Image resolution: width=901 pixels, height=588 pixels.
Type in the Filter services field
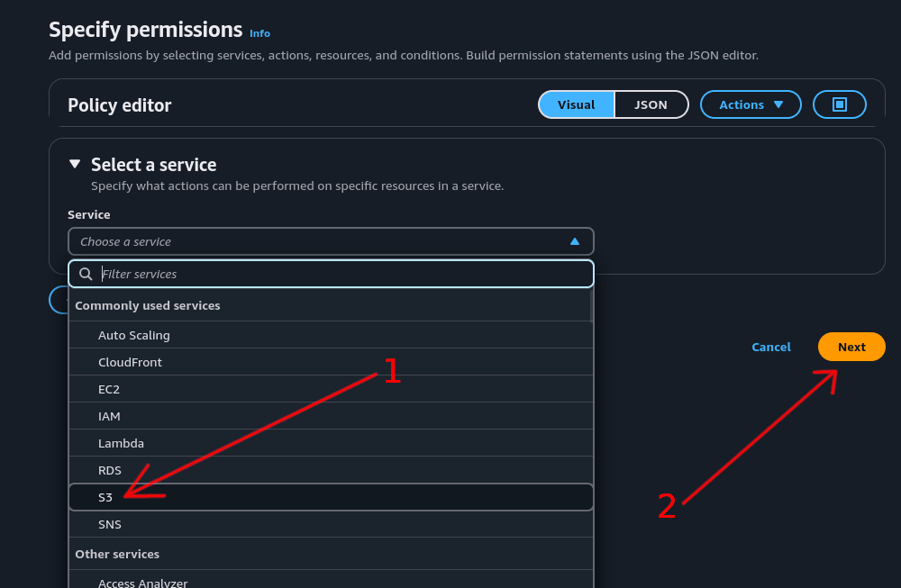tap(342, 274)
